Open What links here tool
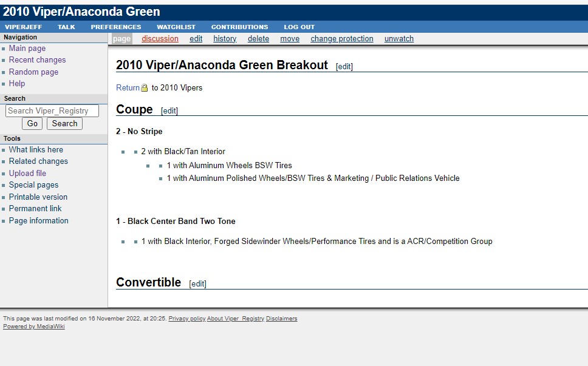588x366 pixels. coord(36,150)
